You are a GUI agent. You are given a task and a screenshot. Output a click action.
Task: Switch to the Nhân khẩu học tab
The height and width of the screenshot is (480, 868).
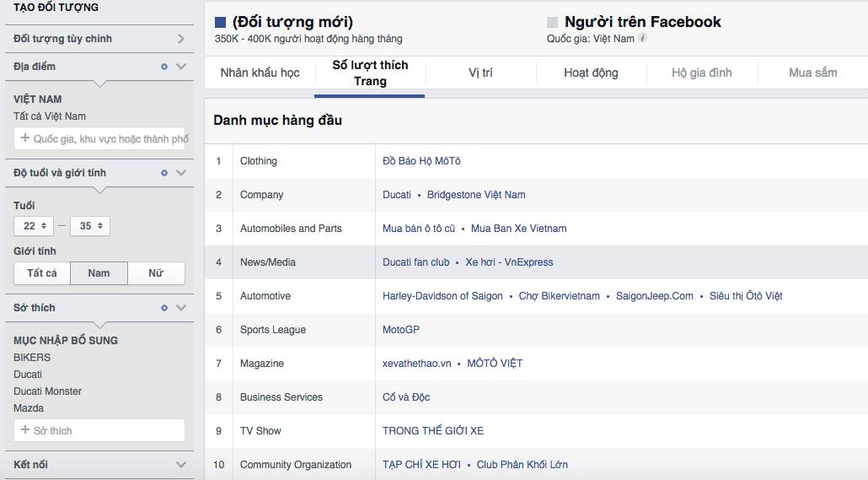(260, 73)
